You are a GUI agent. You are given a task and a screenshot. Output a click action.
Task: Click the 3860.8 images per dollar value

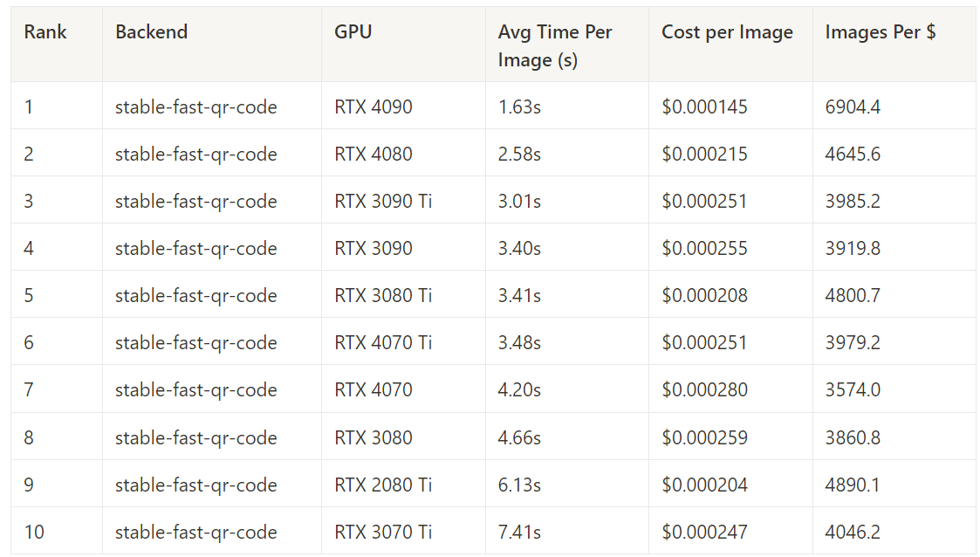[853, 437]
